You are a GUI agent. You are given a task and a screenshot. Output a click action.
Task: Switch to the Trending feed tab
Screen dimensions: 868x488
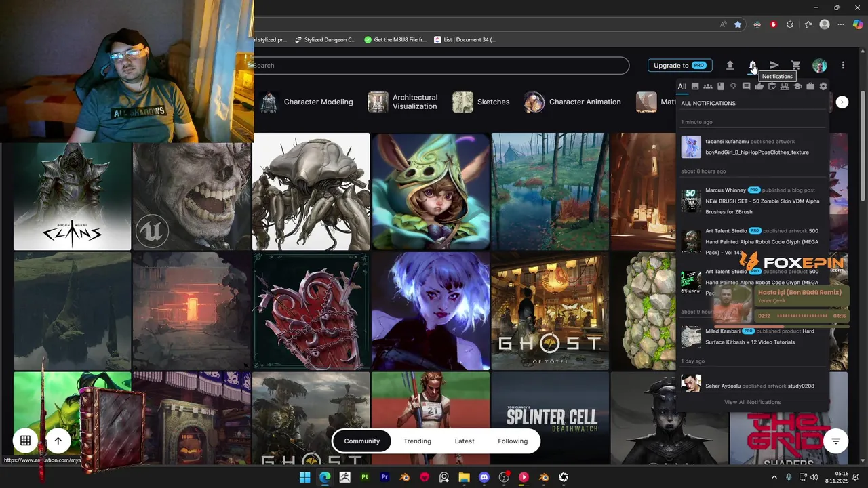point(417,441)
